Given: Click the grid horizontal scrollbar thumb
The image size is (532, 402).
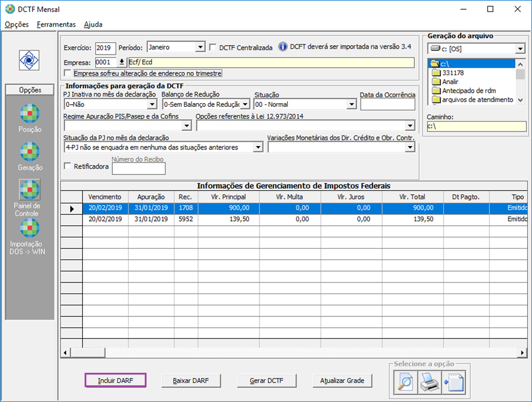Looking at the screenshot, I should click(88, 353).
